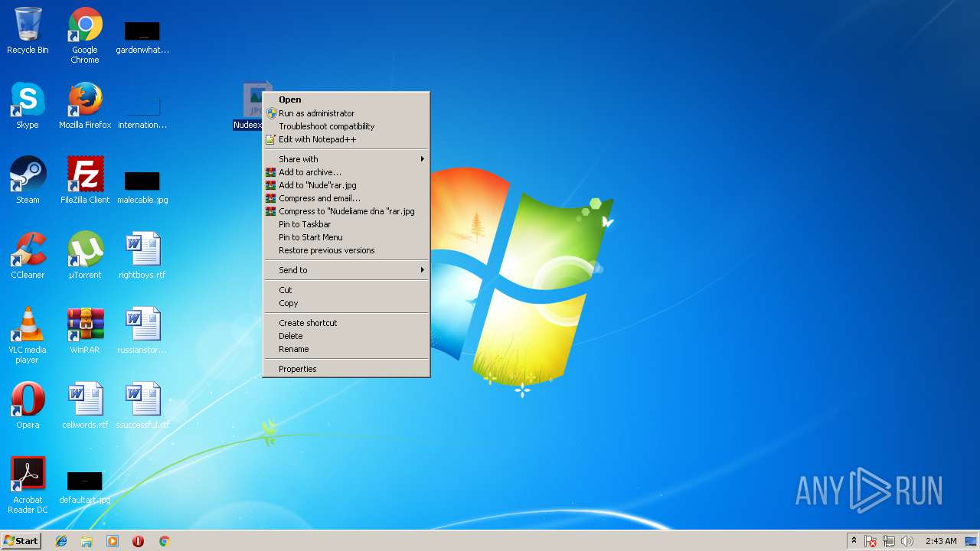Choose Cut in the context menu
This screenshot has width=980, height=551.
click(x=346, y=290)
